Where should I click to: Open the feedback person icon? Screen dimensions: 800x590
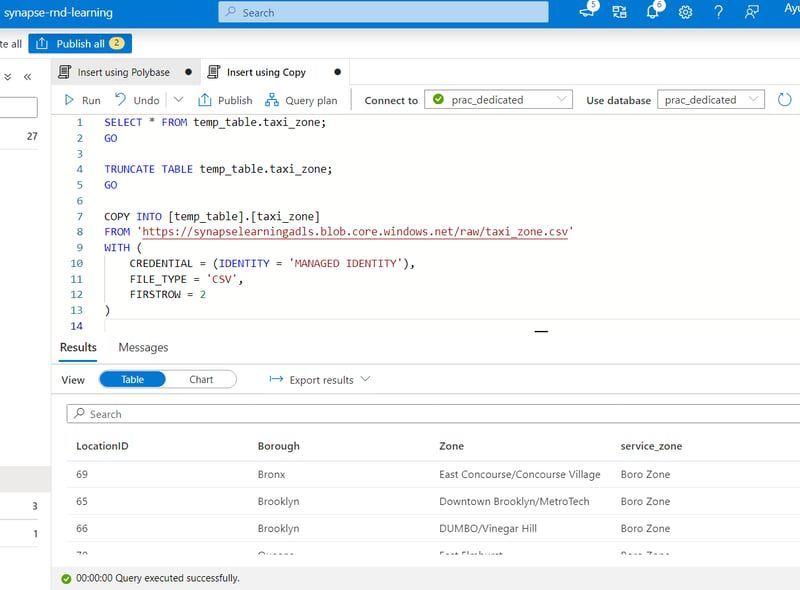click(x=751, y=12)
